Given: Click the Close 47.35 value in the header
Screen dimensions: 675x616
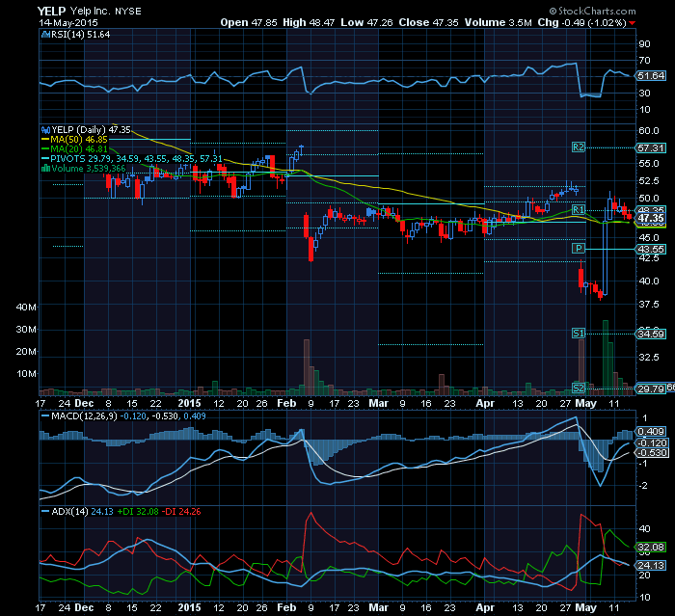Looking at the screenshot, I should pyautogui.click(x=429, y=22).
